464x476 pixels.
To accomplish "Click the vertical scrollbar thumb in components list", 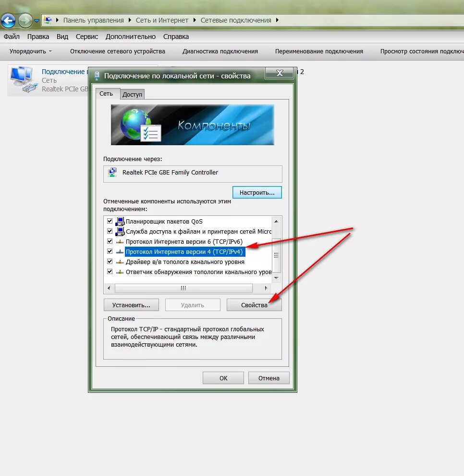I will (x=276, y=255).
